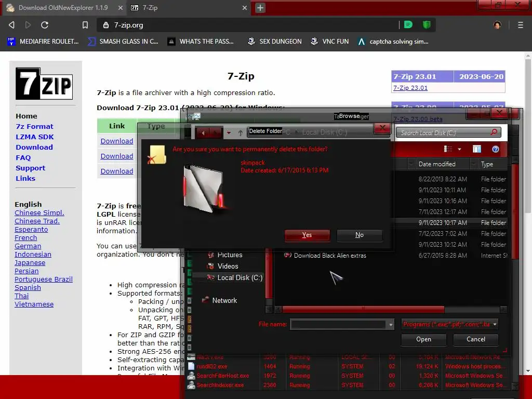Decline deletion with No button
The height and width of the screenshot is (399, 532).
pos(360,235)
